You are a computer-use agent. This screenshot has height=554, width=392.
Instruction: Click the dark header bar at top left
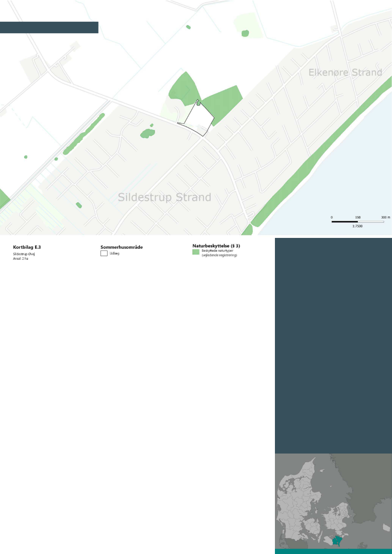[x=49, y=27]
